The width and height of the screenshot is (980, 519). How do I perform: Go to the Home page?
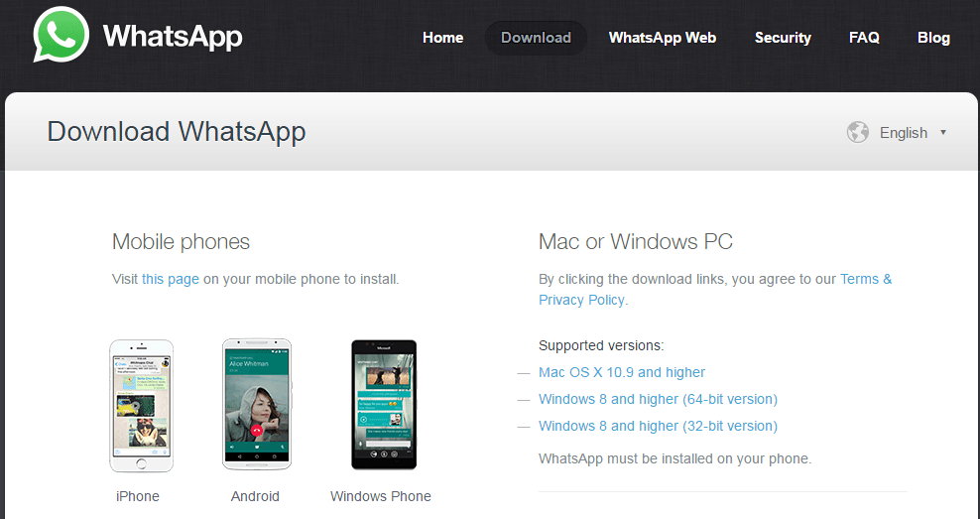[442, 38]
